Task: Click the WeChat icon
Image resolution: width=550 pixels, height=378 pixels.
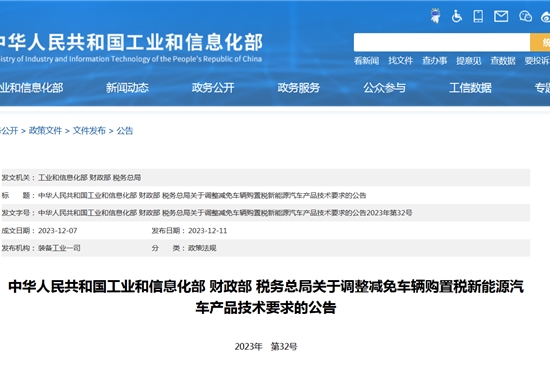Action: pos(525,16)
